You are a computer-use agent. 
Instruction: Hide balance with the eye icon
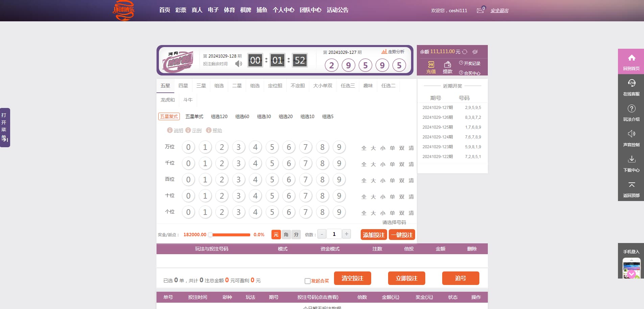point(475,52)
